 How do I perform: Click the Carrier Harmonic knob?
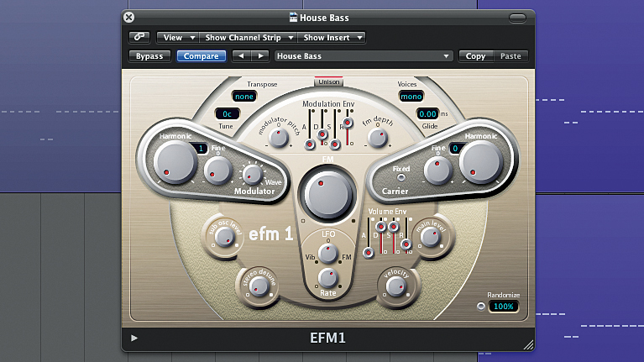click(480, 163)
